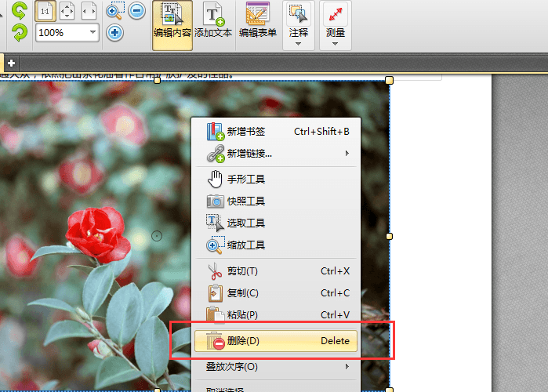Click the zoom tool magnifier icon in menu
Screen dimensions: 548x392
coord(216,245)
